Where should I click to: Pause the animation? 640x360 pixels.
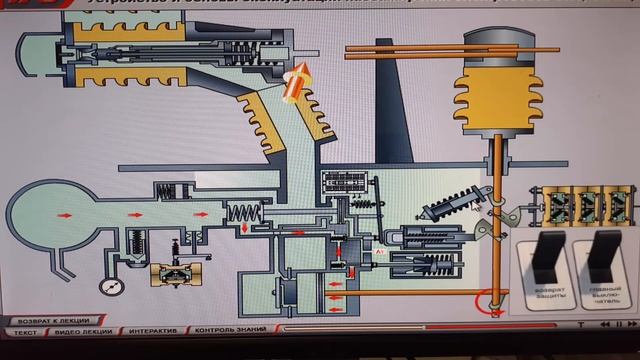619,324
